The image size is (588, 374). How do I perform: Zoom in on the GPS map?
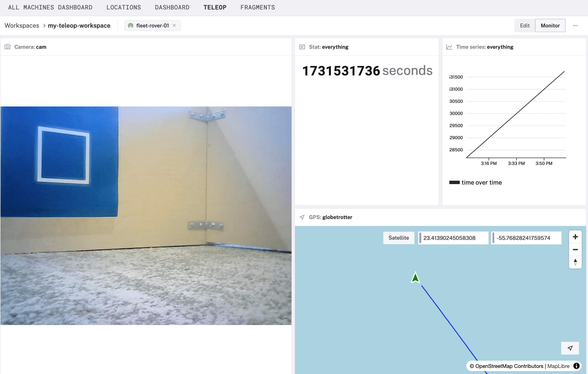575,237
